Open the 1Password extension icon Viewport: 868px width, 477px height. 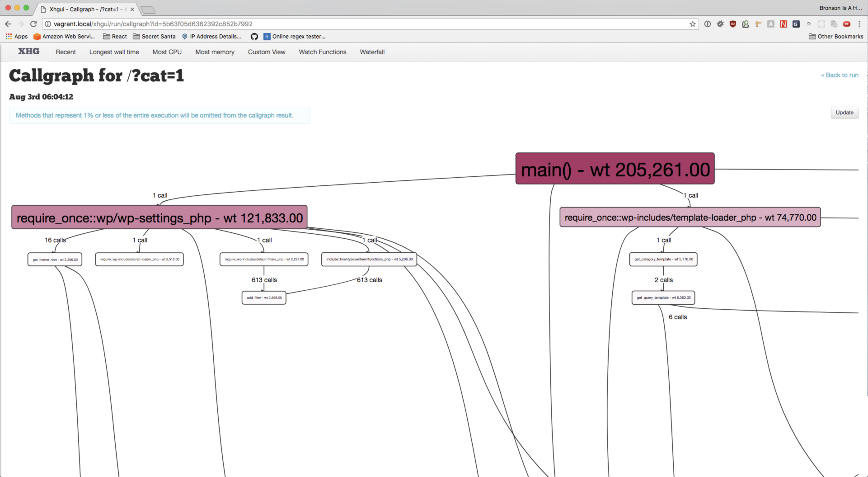(x=708, y=24)
